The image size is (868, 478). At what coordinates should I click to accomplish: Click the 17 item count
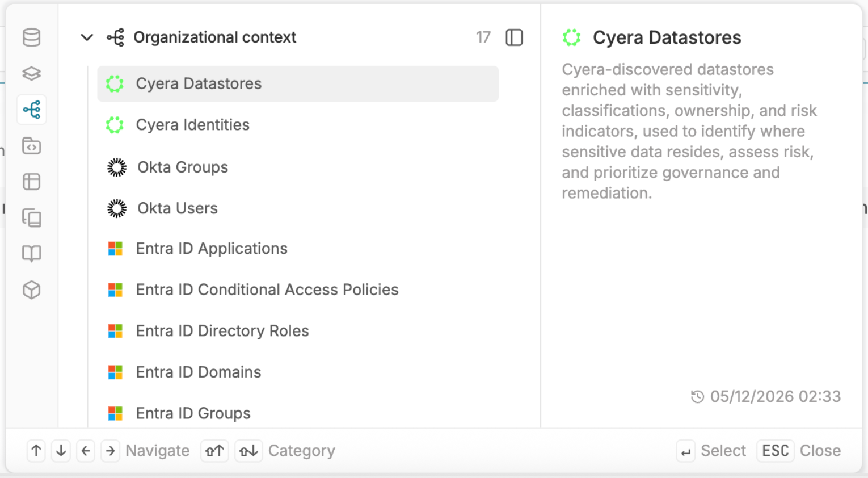point(483,37)
